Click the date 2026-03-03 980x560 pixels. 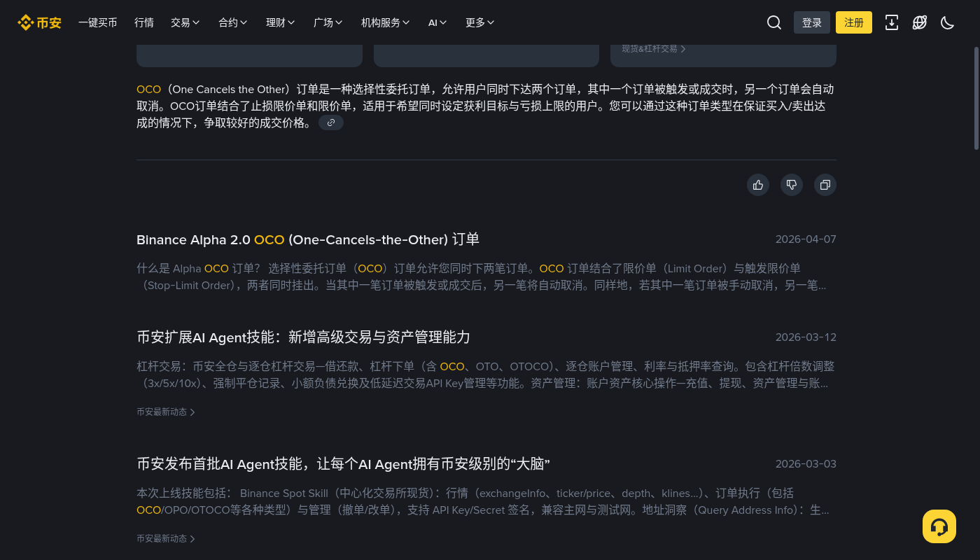pos(806,464)
